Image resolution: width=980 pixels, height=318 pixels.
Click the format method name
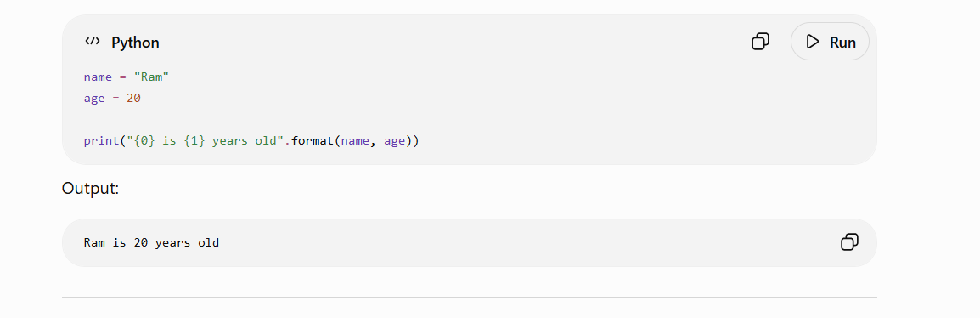point(313,141)
